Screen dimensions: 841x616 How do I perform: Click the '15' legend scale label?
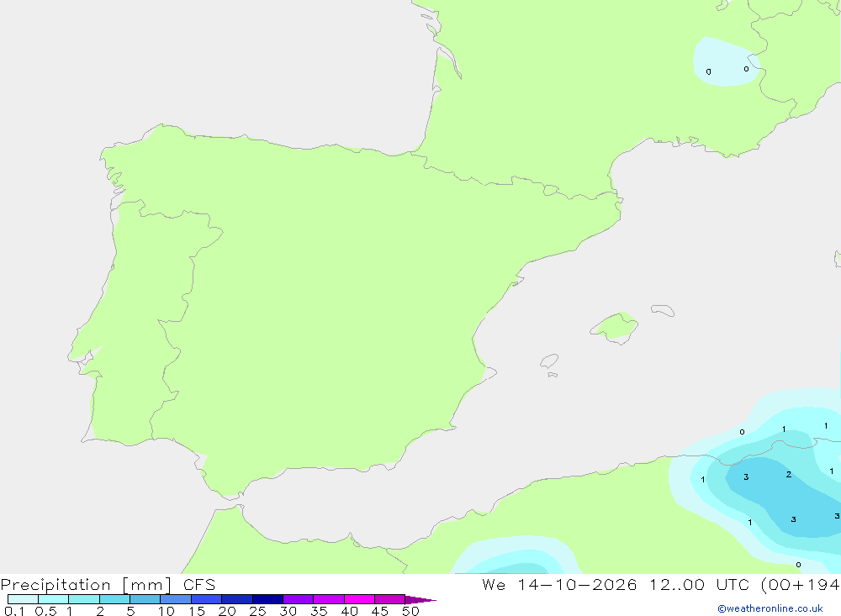197,611
